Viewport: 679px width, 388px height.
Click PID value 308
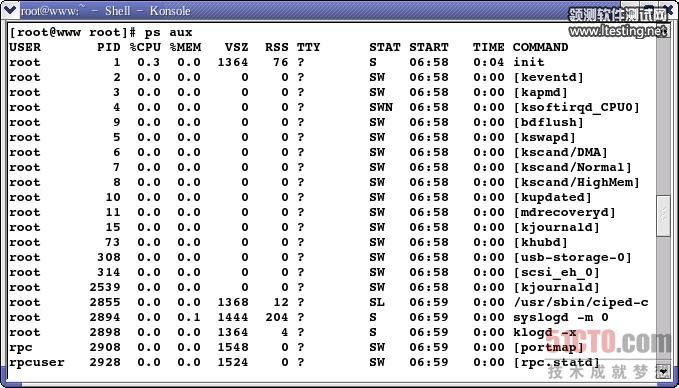tap(109, 258)
